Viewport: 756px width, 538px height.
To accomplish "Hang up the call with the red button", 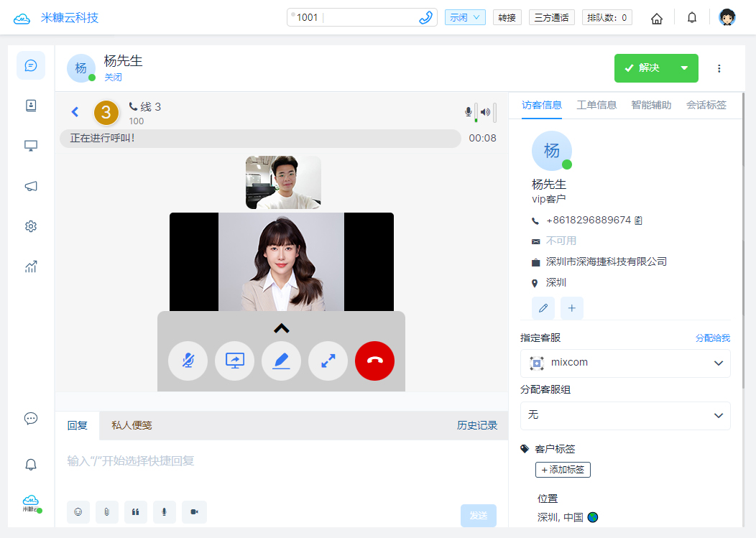I will [374, 361].
